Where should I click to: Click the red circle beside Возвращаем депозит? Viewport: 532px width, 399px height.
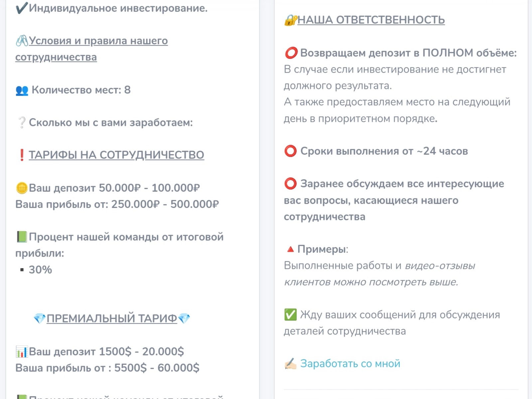pos(291,53)
